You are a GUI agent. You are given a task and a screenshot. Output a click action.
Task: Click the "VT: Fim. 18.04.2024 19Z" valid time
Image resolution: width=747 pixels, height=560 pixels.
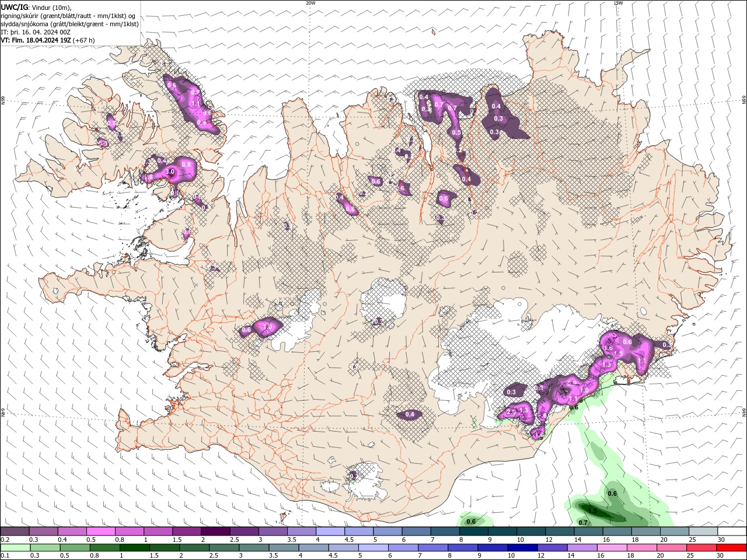36,40
